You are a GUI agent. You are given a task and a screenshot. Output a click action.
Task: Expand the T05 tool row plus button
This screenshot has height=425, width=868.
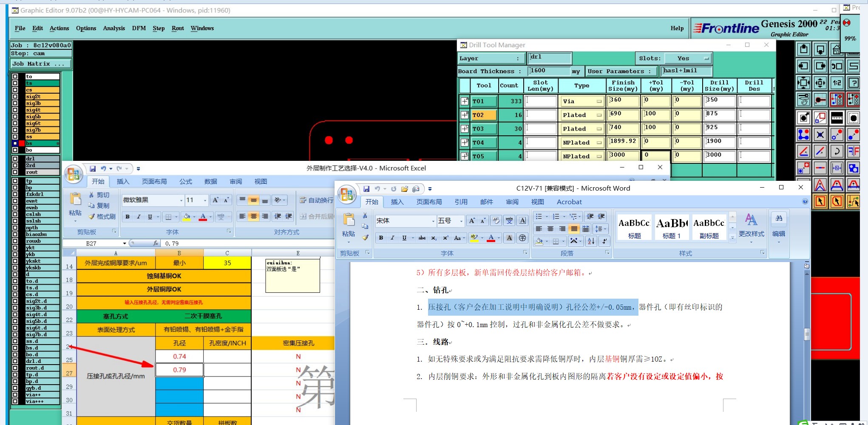pos(465,156)
